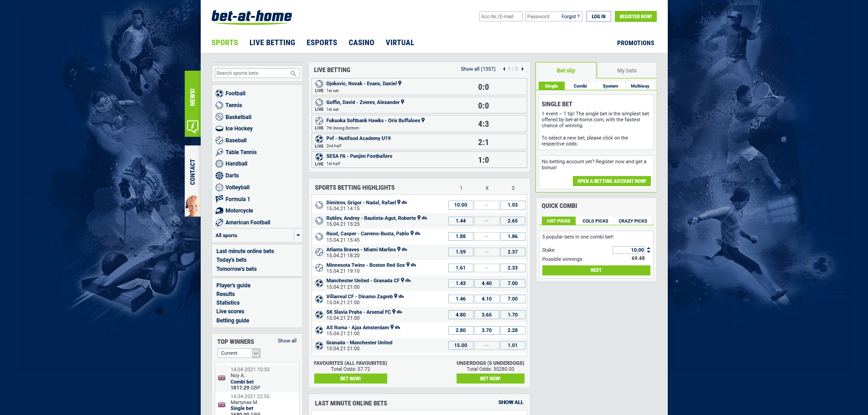Open the CONTACT side tab
Viewport: 868px width, 415px height.
[x=192, y=181]
